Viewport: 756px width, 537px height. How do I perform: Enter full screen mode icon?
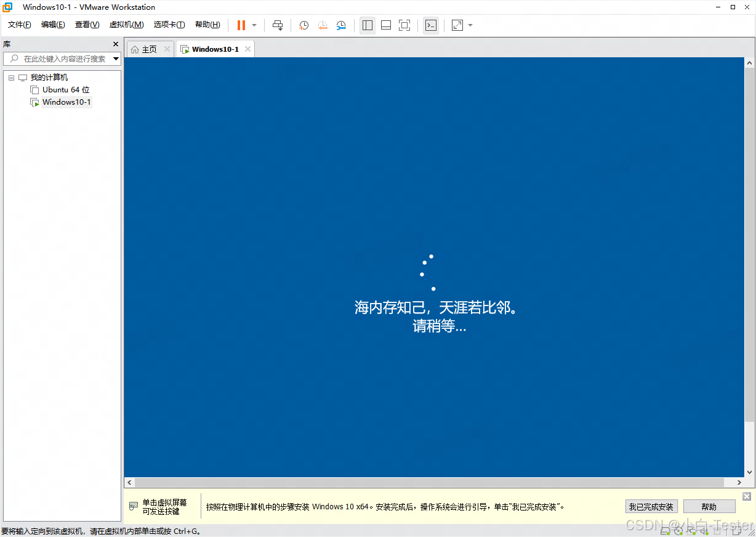click(x=404, y=25)
